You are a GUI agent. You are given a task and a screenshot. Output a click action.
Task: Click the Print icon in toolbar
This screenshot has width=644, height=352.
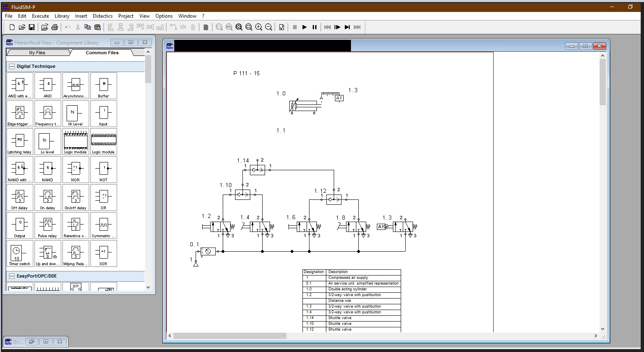pos(55,27)
